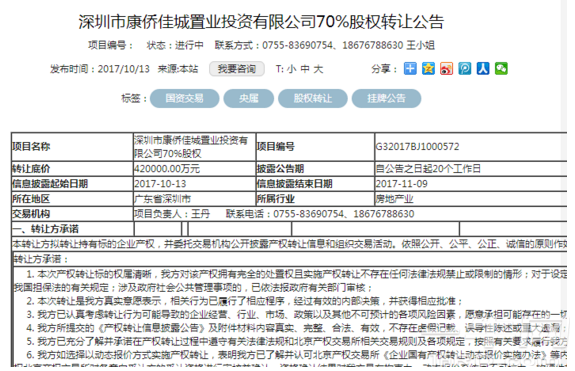This screenshot has width=575, height=371.
Task: Share via WeChat icon
Action: tap(501, 69)
